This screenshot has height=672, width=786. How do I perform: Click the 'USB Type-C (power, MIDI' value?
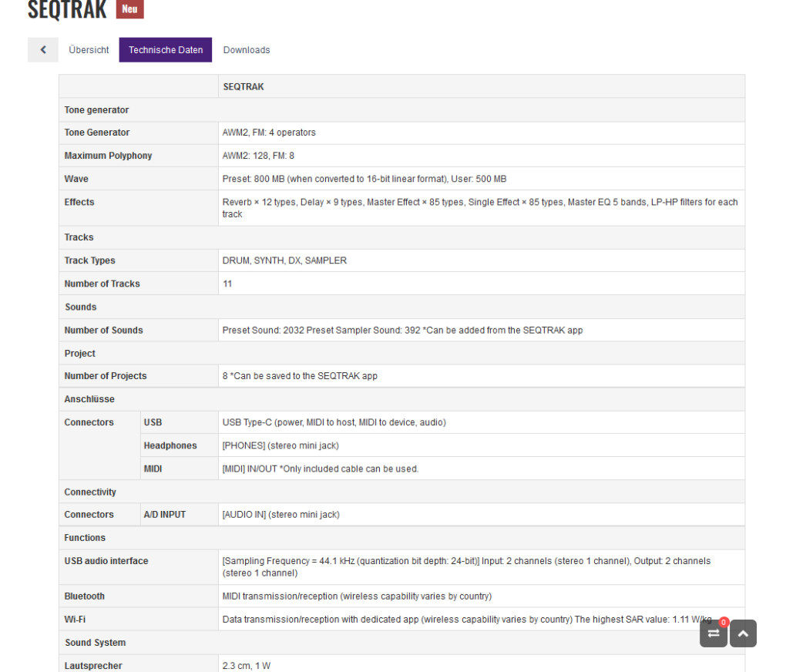click(334, 422)
